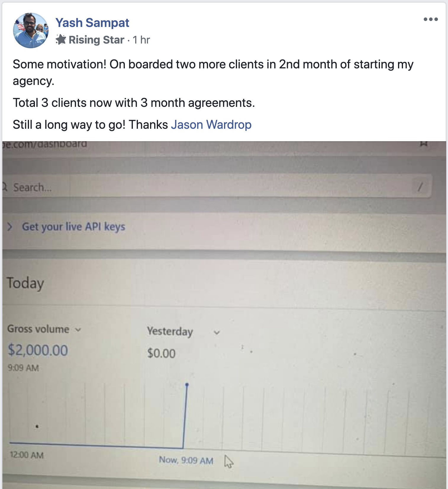Open the Get your live API keys link
The image size is (448, 489).
[74, 227]
